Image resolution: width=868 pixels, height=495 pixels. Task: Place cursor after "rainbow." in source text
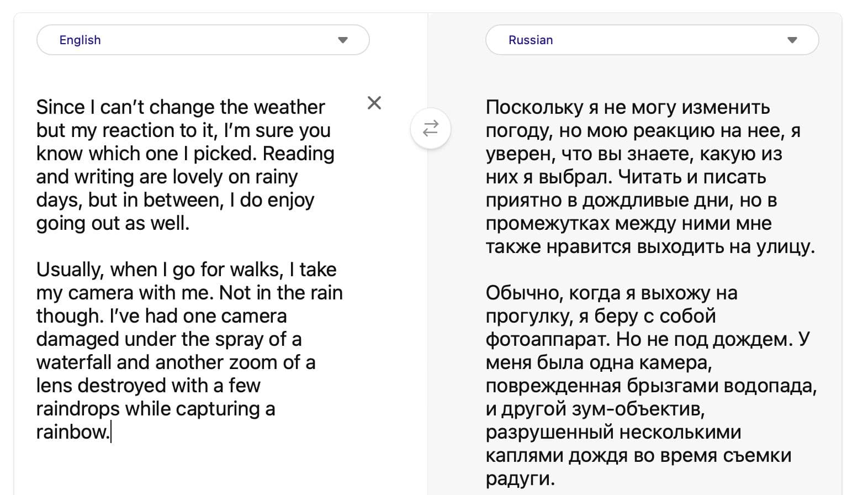[111, 432]
